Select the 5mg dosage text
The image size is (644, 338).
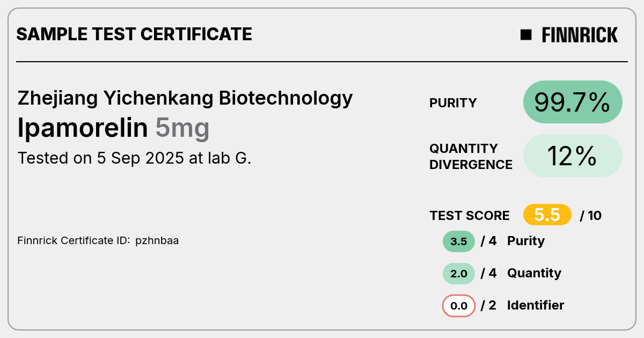click(182, 129)
